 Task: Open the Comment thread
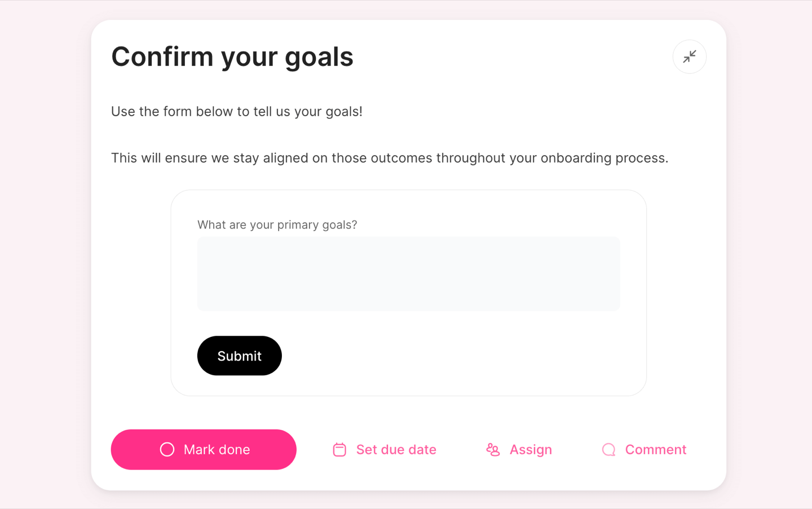coord(644,450)
